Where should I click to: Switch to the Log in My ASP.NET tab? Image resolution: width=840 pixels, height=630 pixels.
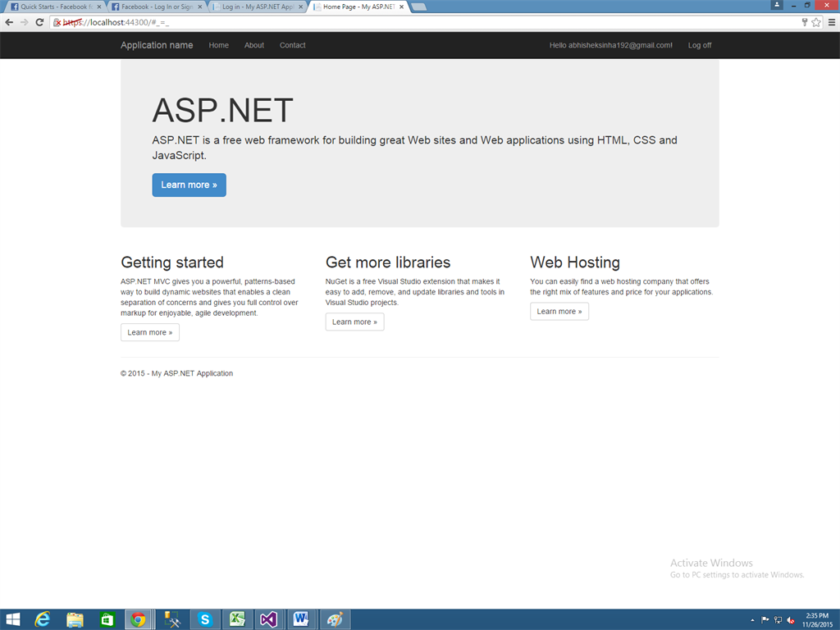(258, 7)
